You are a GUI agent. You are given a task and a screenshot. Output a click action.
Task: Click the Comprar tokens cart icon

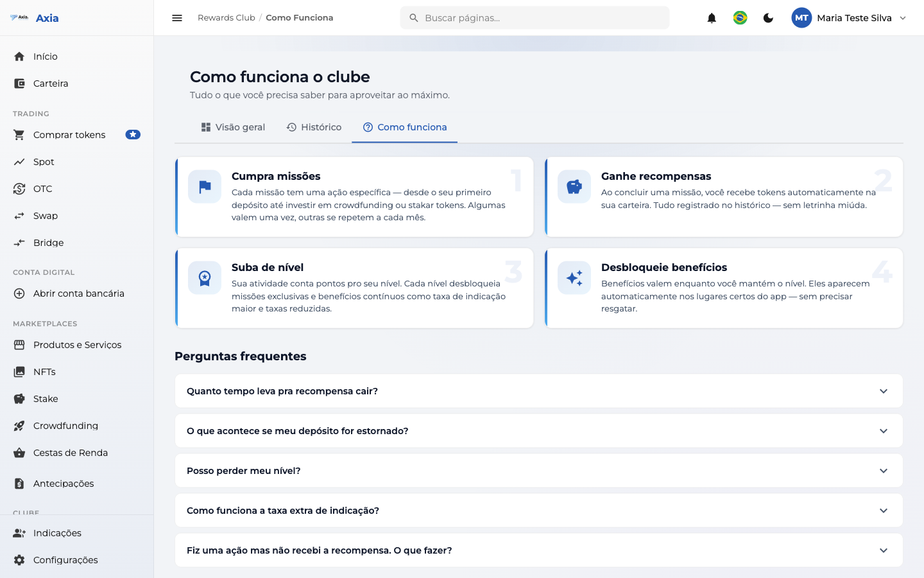pyautogui.click(x=19, y=135)
